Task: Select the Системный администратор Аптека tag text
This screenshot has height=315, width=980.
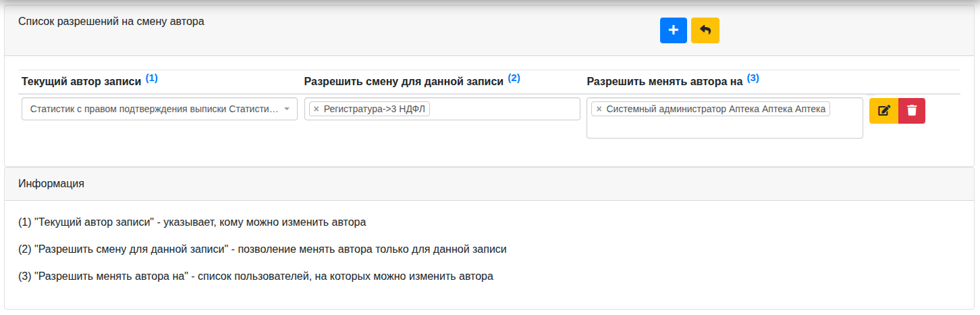Action: pyautogui.click(x=716, y=109)
